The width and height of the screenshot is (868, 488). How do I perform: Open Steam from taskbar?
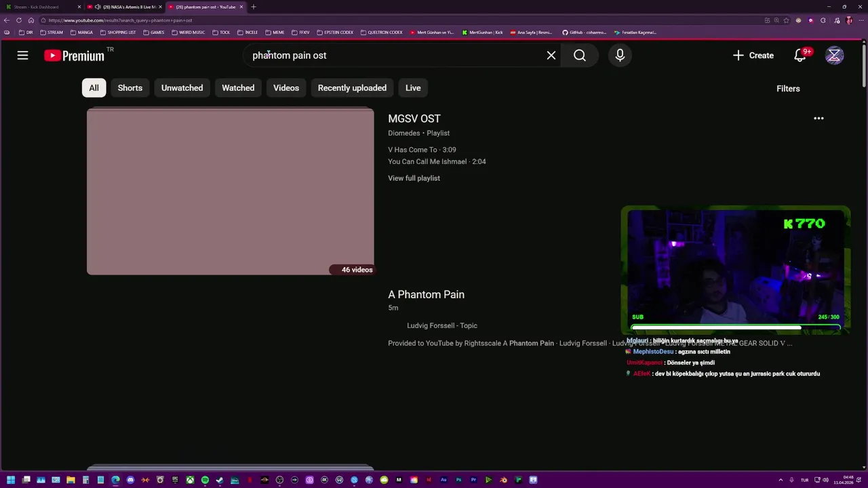click(220, 480)
